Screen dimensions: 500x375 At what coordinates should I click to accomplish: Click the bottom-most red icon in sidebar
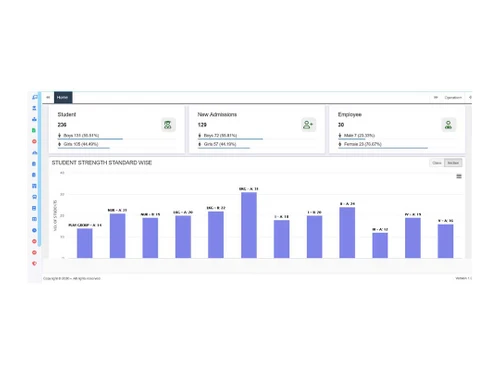click(34, 263)
